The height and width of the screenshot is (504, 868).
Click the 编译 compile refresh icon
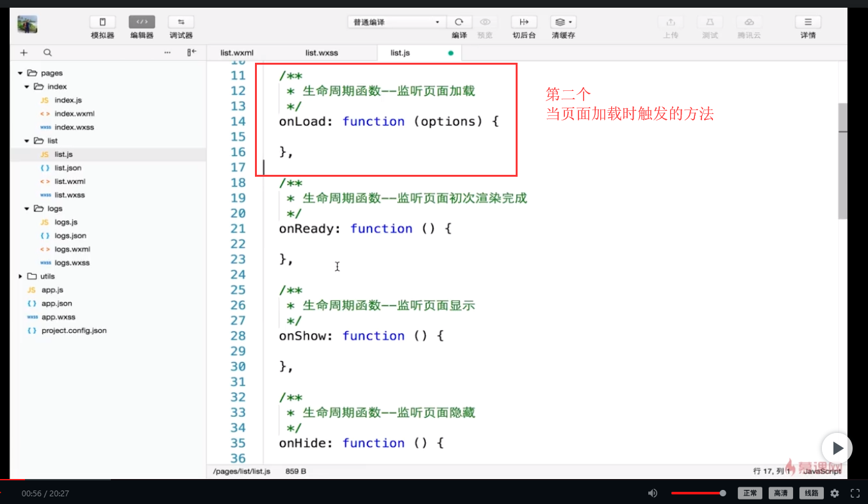pos(459,22)
